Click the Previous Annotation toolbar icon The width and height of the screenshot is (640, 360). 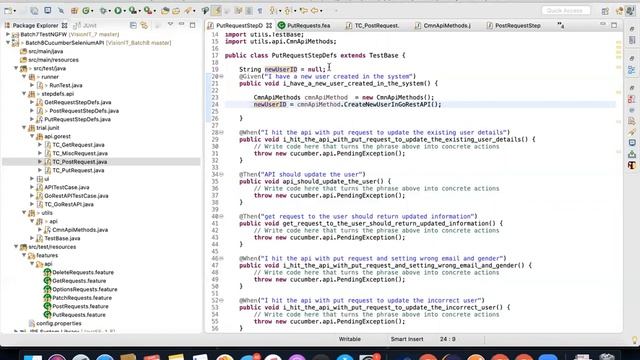288,11
